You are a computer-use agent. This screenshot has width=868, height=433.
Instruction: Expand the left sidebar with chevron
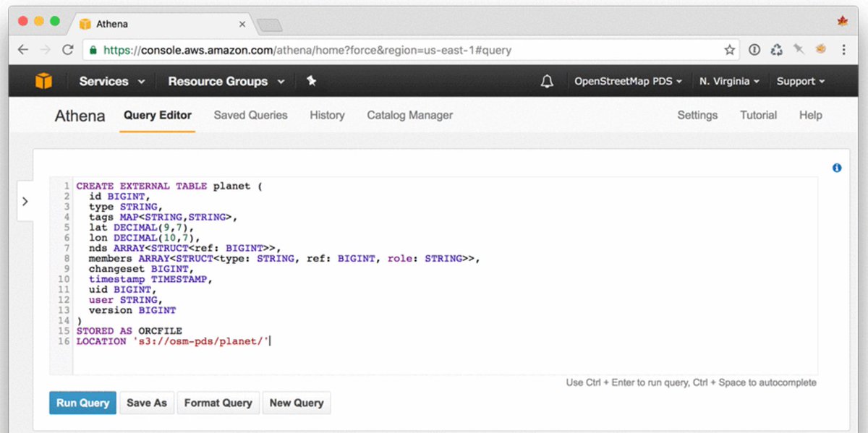pos(25,202)
